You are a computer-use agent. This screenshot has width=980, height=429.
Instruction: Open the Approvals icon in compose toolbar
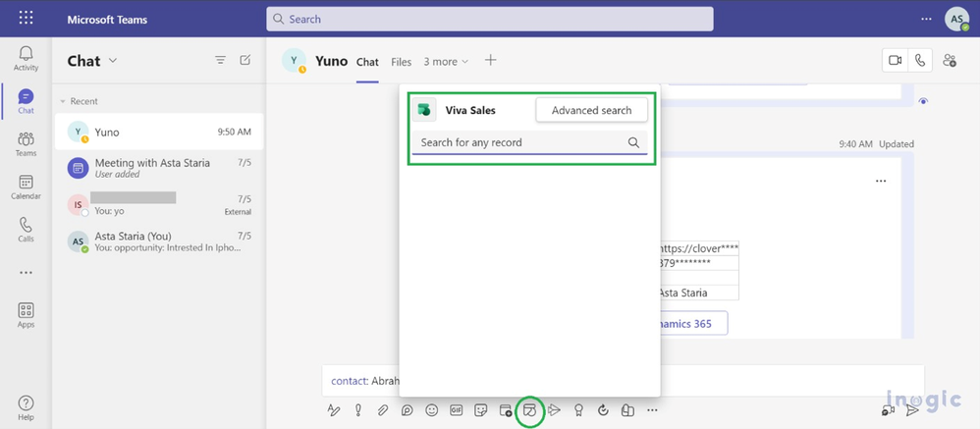coord(603,410)
